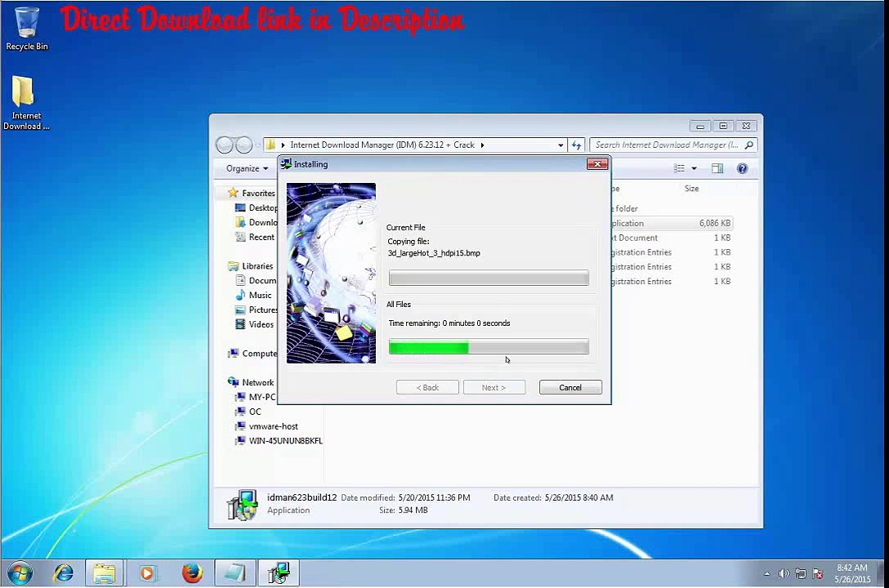
Task: Click the installer globe artwork image
Action: tap(331, 273)
